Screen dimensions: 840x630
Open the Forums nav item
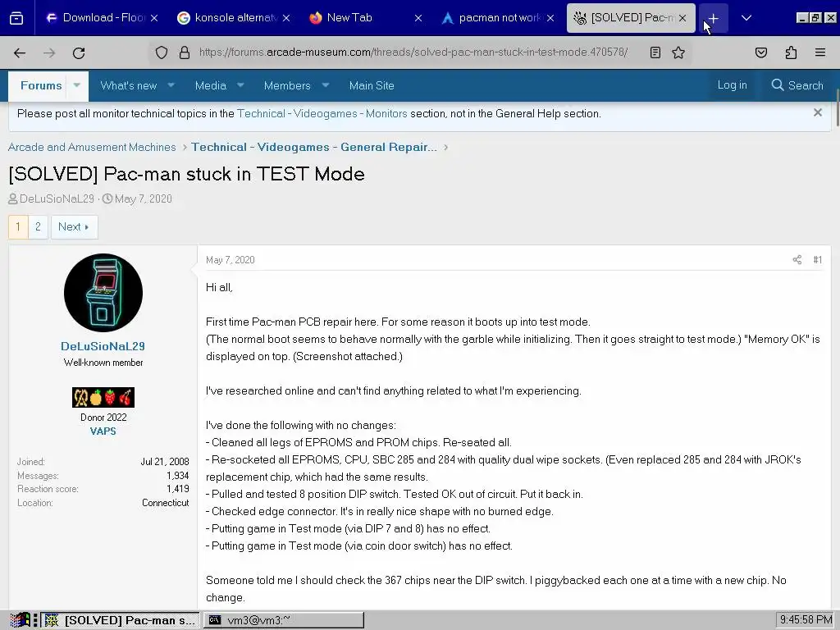coord(41,85)
